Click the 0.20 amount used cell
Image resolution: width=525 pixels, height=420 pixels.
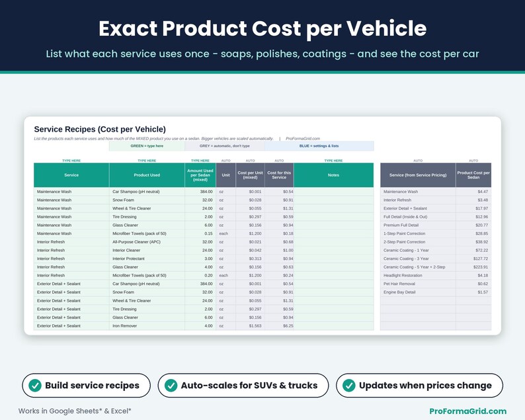pos(200,275)
